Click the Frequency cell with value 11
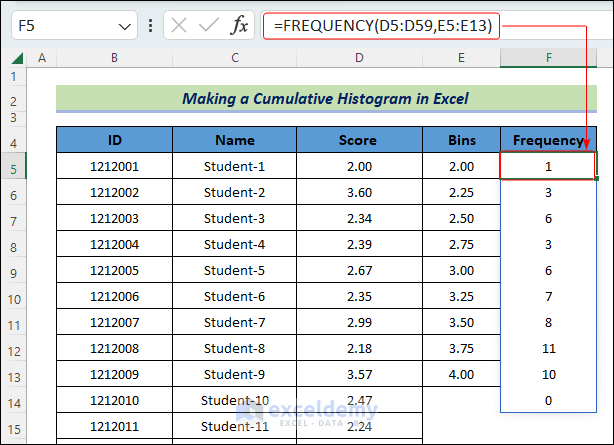Screen dimensions: 614x445 pos(548,349)
